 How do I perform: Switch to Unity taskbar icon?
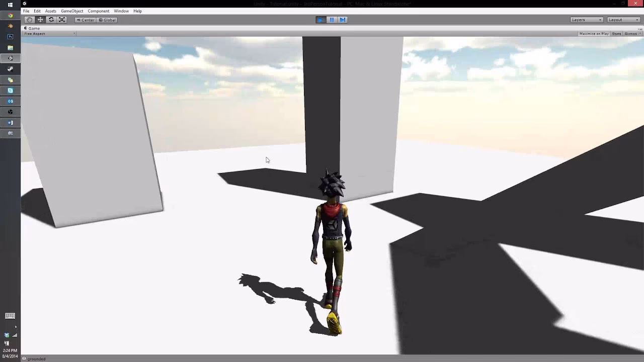point(10,58)
